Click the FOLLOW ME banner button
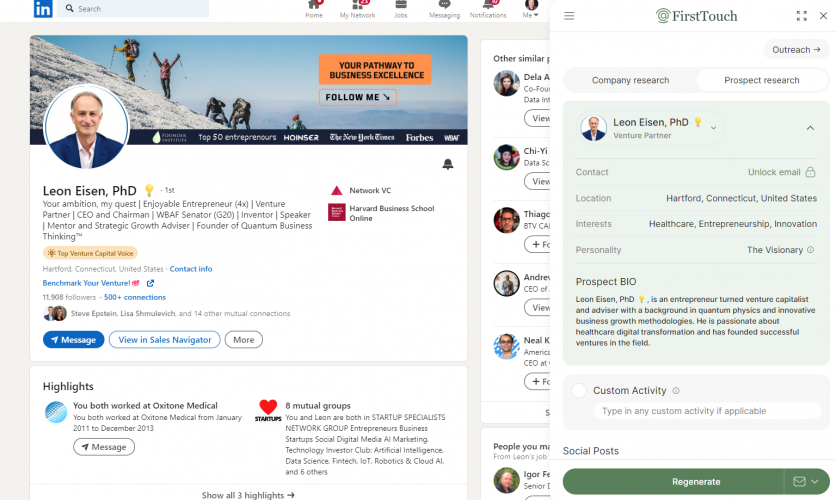The height and width of the screenshot is (500, 836). tap(358, 97)
